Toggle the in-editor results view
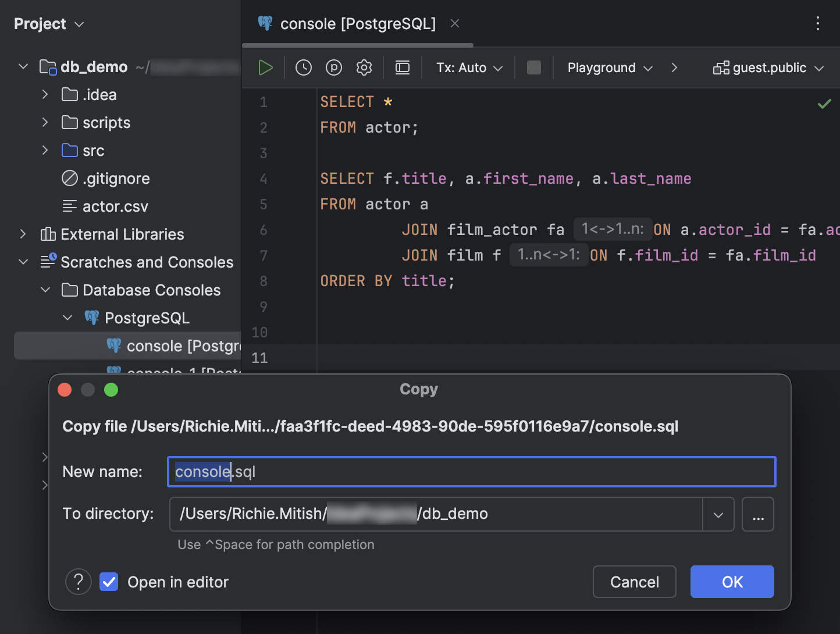 [402, 67]
